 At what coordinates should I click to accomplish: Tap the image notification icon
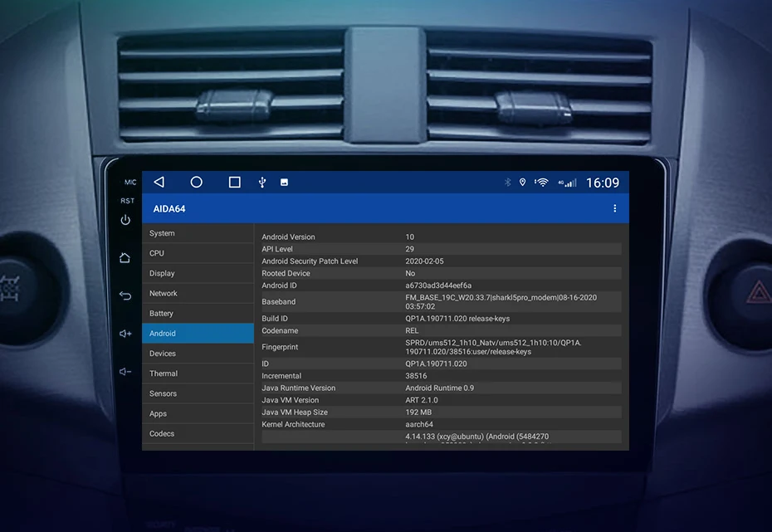tap(284, 183)
